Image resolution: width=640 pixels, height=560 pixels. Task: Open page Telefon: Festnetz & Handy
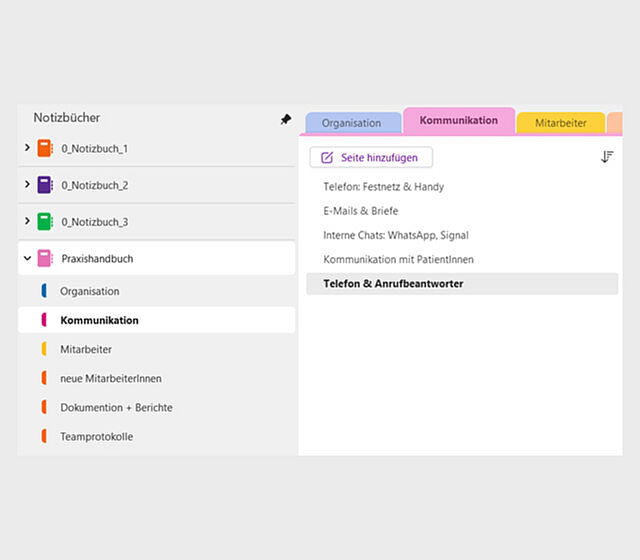tap(383, 187)
